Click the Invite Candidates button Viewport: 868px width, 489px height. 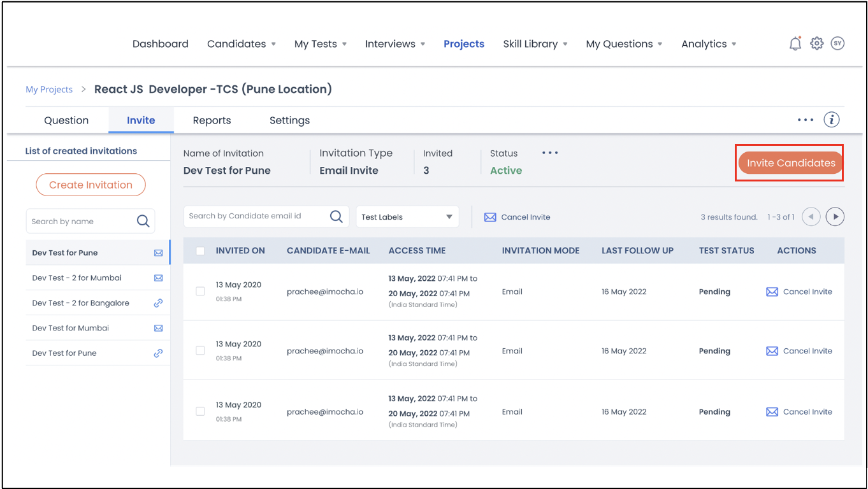(x=791, y=163)
